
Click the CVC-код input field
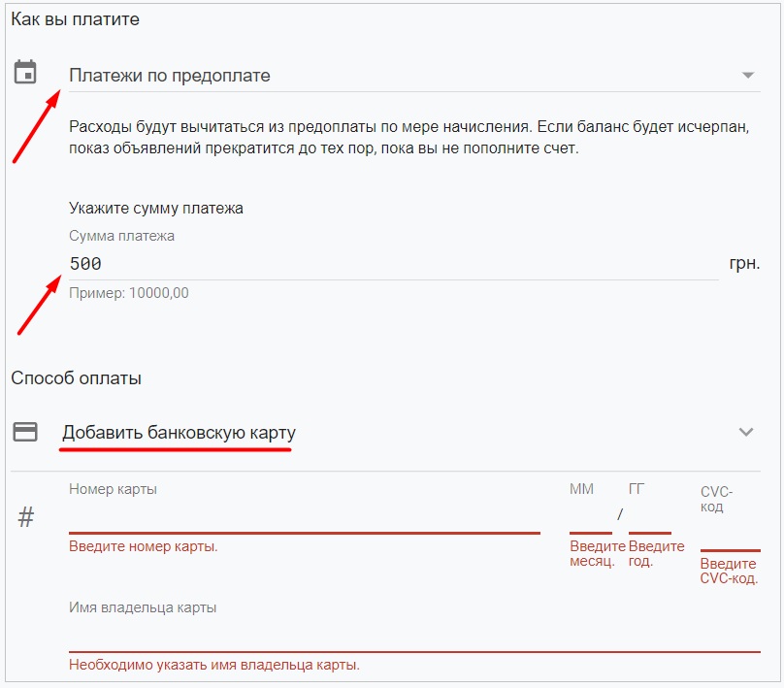730,535
